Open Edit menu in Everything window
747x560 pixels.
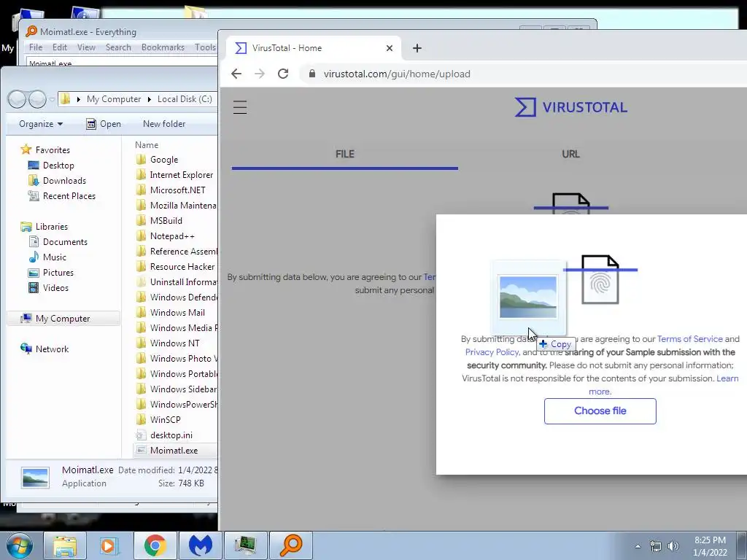click(60, 47)
